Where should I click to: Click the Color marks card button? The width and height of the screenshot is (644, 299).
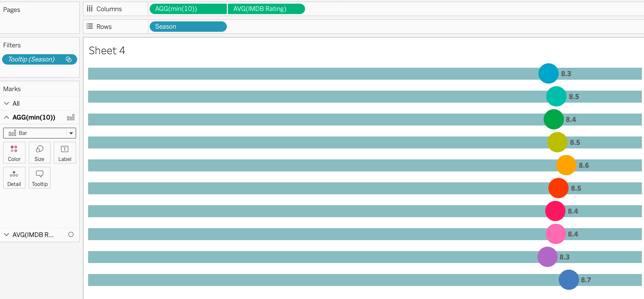click(14, 153)
